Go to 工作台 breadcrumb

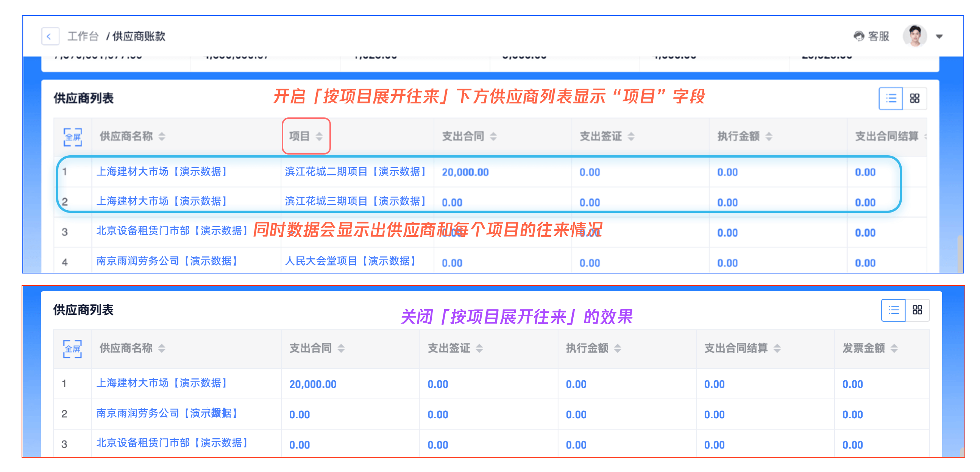point(83,36)
